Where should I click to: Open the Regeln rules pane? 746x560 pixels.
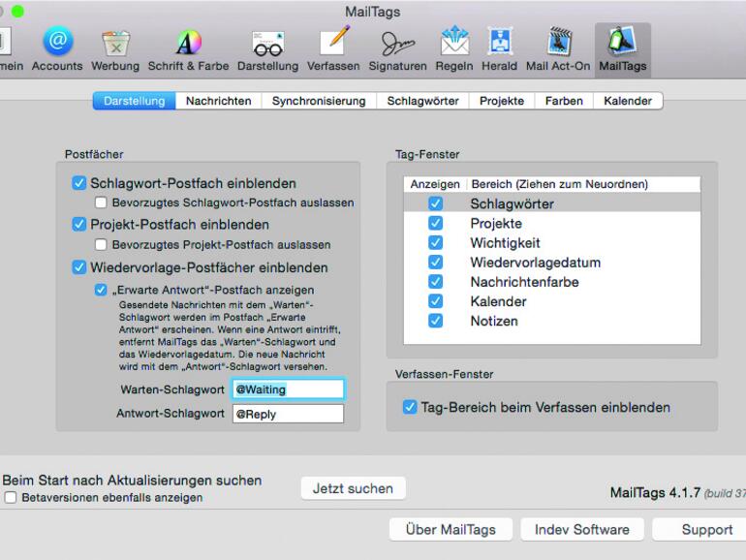click(x=454, y=49)
